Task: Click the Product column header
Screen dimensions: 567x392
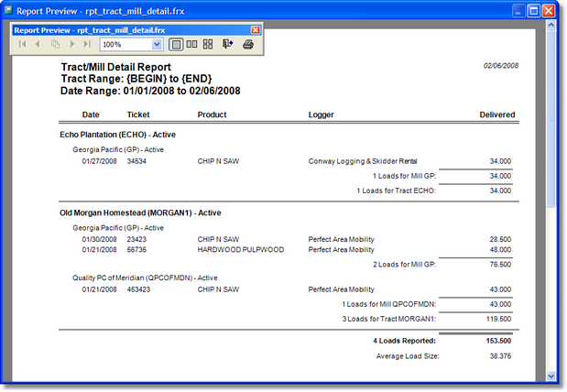Action: 212,114
